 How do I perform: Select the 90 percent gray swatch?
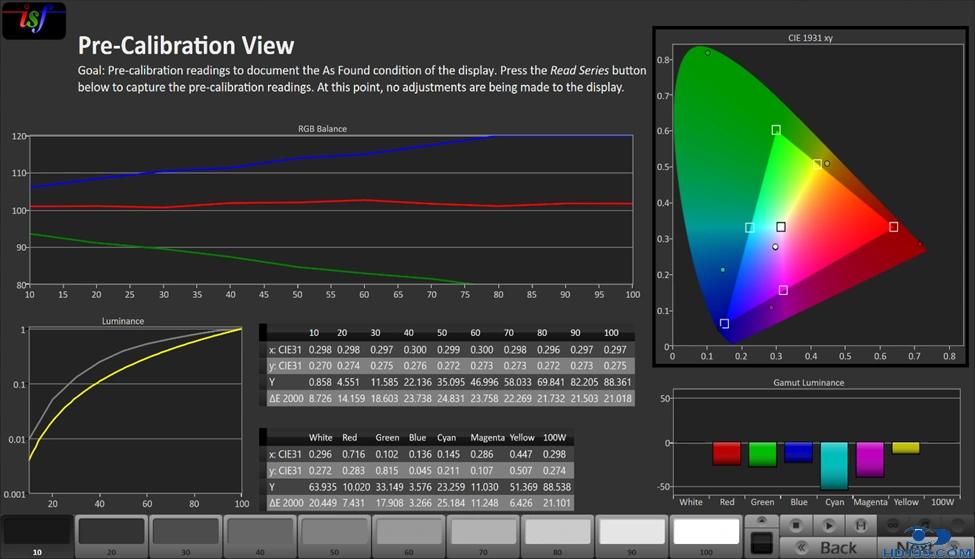tap(632, 534)
